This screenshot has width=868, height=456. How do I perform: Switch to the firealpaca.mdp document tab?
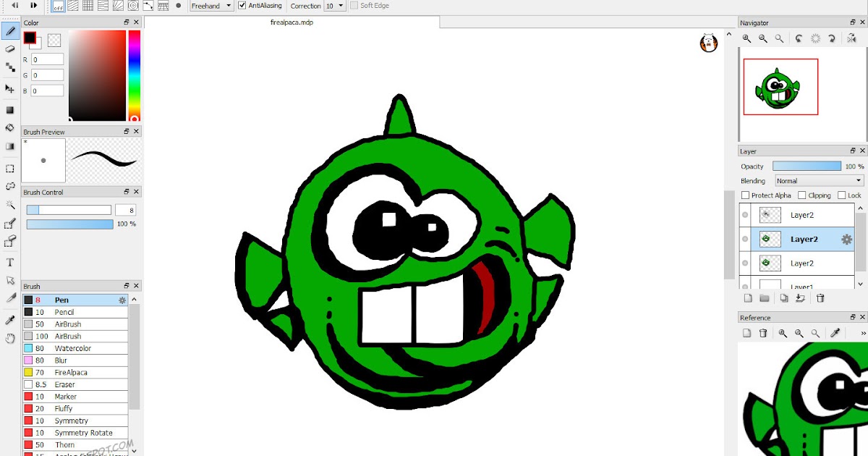(292, 22)
